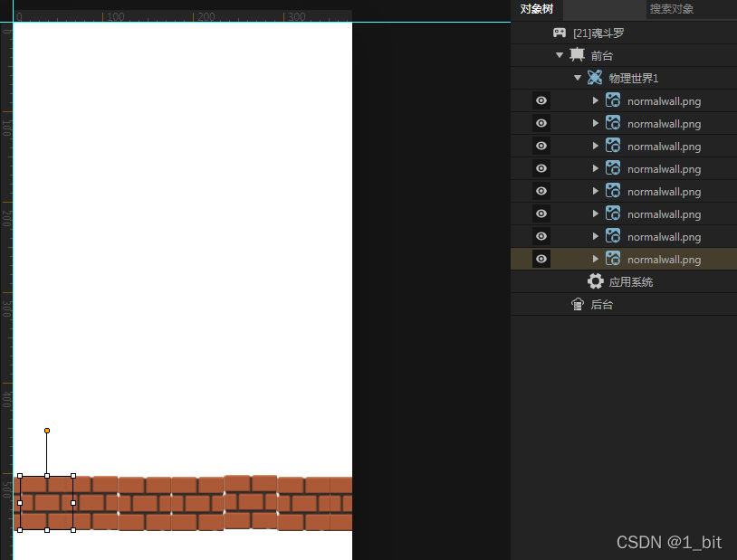This screenshot has width=737, height=560.
Task: Expand the third normalwall.png node
Action: 596,146
